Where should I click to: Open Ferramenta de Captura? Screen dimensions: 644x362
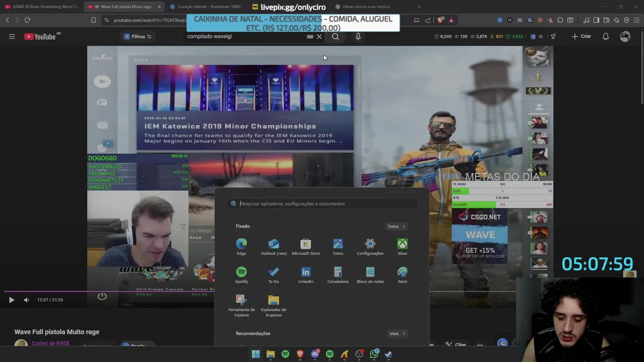coord(242,306)
